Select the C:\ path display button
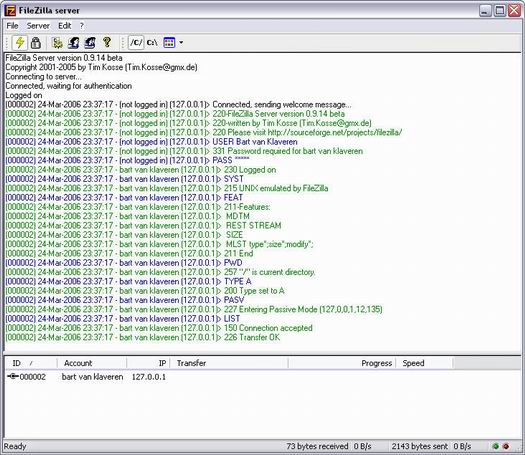This screenshot has height=455, width=525. 152,43
